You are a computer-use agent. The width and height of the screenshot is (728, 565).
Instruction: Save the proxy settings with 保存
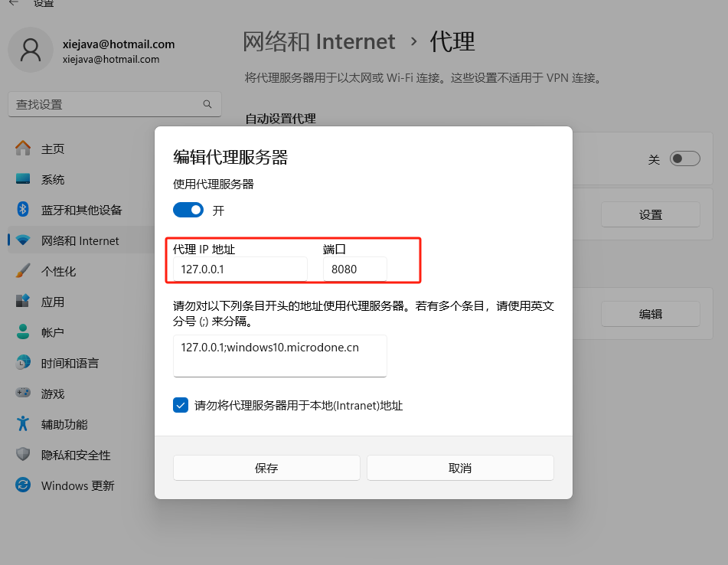[x=266, y=467]
